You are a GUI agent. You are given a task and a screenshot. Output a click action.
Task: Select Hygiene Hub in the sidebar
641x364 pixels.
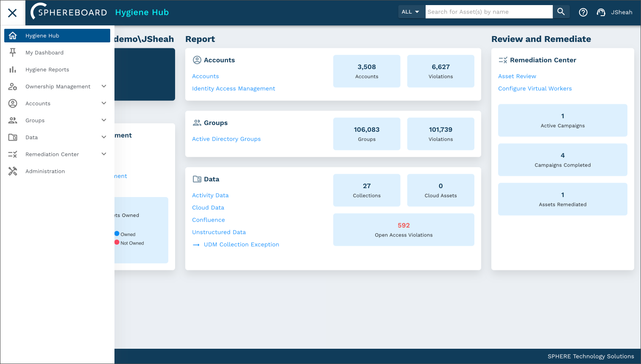click(x=57, y=36)
